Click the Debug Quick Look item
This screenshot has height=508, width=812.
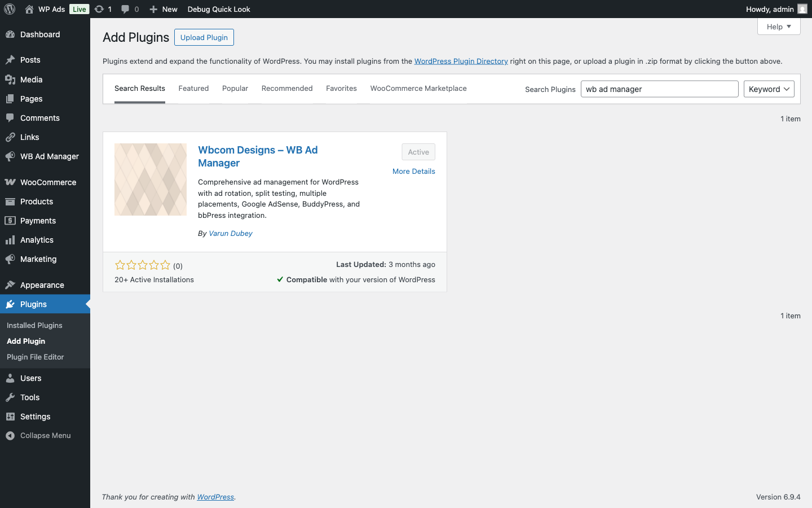tap(219, 9)
